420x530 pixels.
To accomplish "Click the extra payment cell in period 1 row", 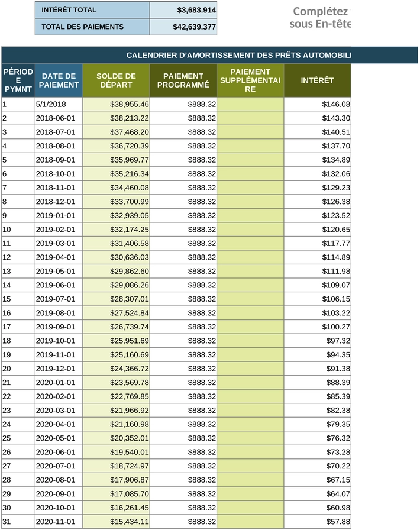I will (250, 104).
